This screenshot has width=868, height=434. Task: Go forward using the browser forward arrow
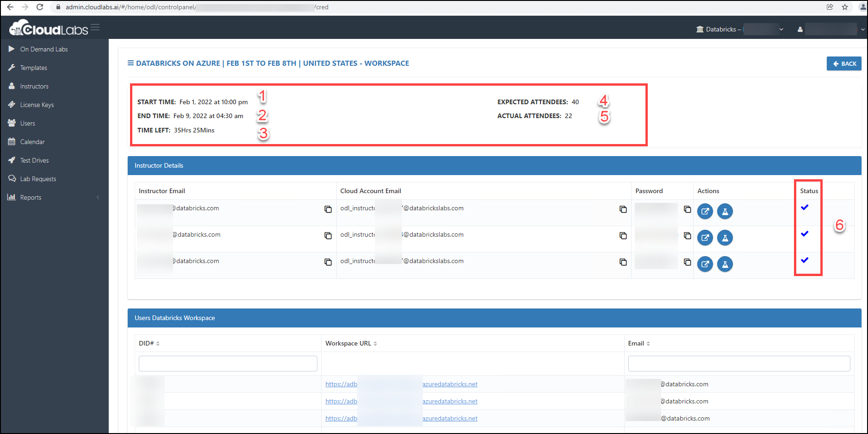25,7
